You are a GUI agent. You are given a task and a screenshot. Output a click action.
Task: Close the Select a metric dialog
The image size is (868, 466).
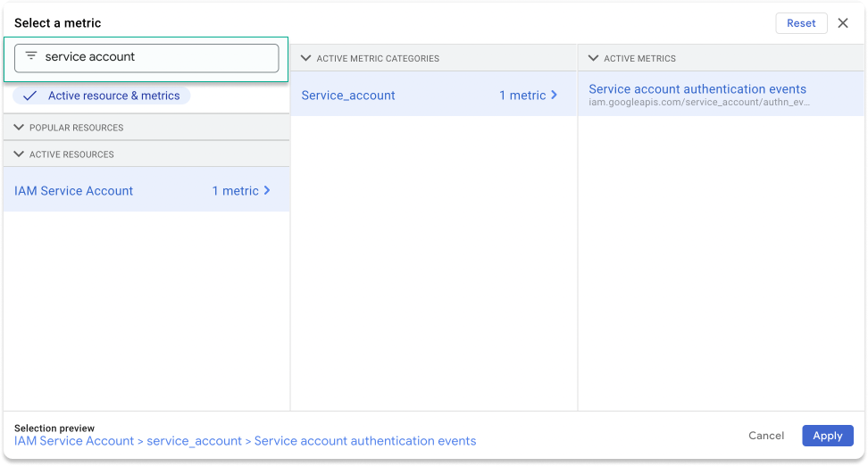843,23
